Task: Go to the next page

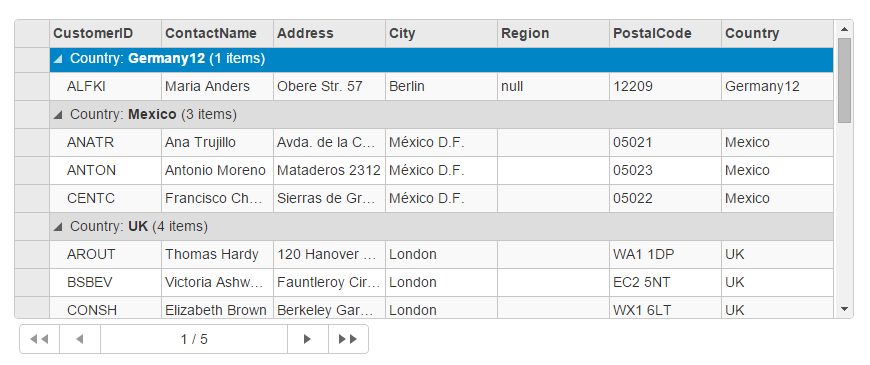Action: coord(307,339)
